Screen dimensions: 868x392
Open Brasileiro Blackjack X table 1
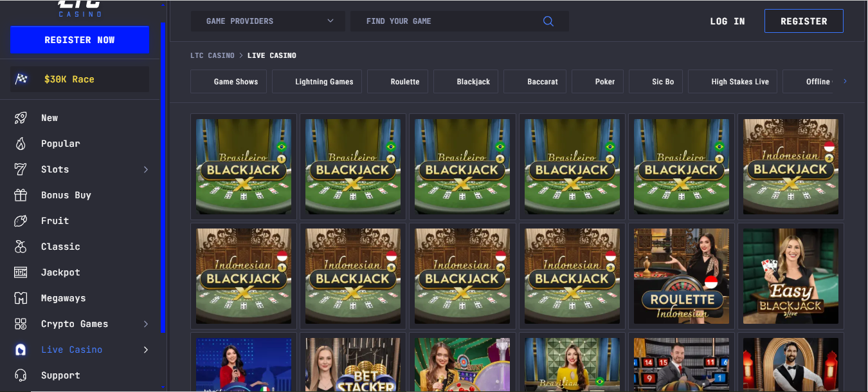[244, 167]
